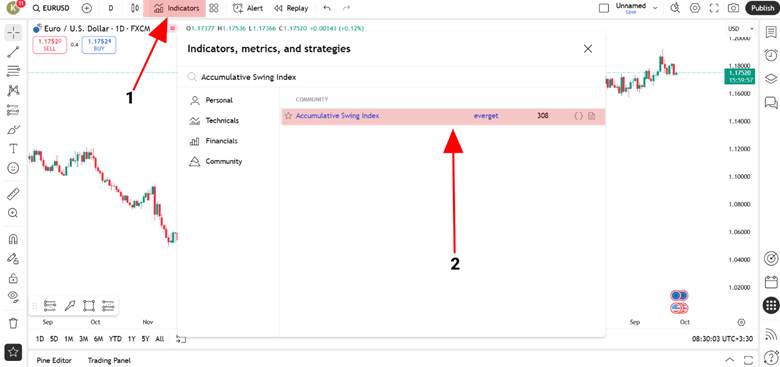780x367 pixels.
Task: Select the text annotation tool
Action: [13, 149]
